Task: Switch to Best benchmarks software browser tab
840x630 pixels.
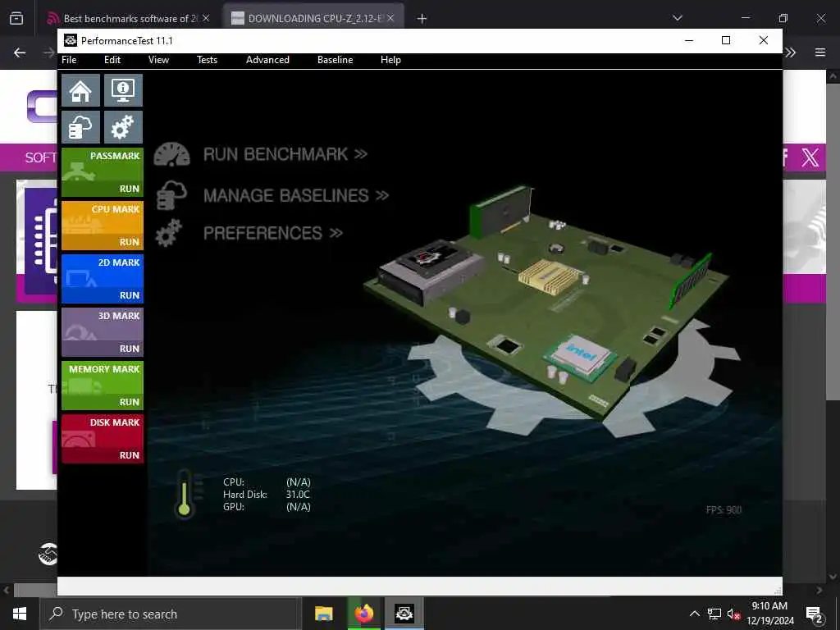Action: [x=130, y=19]
